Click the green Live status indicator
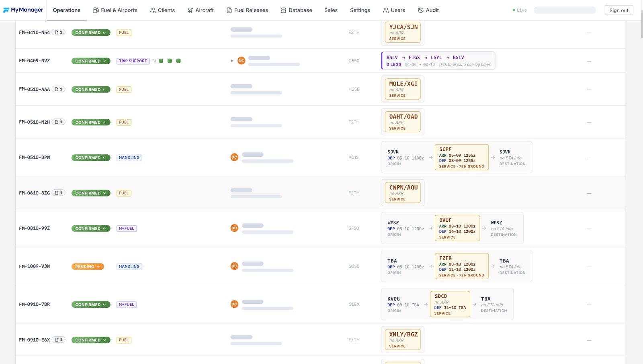Viewport: 643px width, 364px height. tap(520, 10)
